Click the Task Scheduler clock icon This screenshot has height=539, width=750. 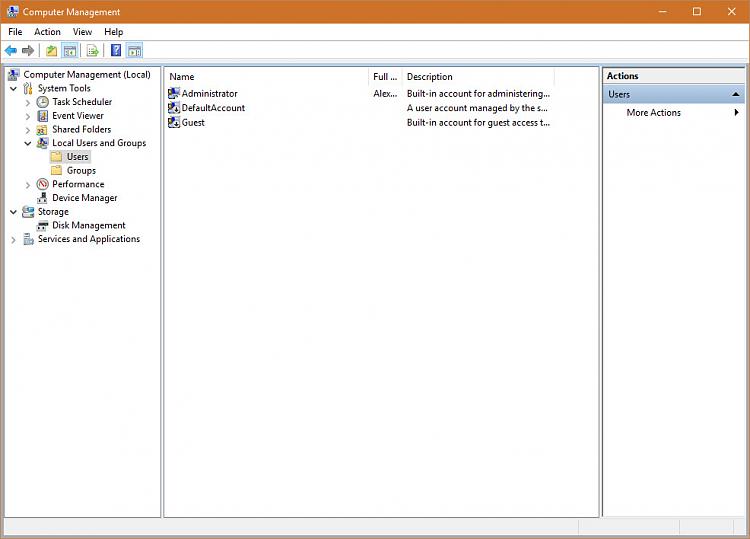point(43,102)
